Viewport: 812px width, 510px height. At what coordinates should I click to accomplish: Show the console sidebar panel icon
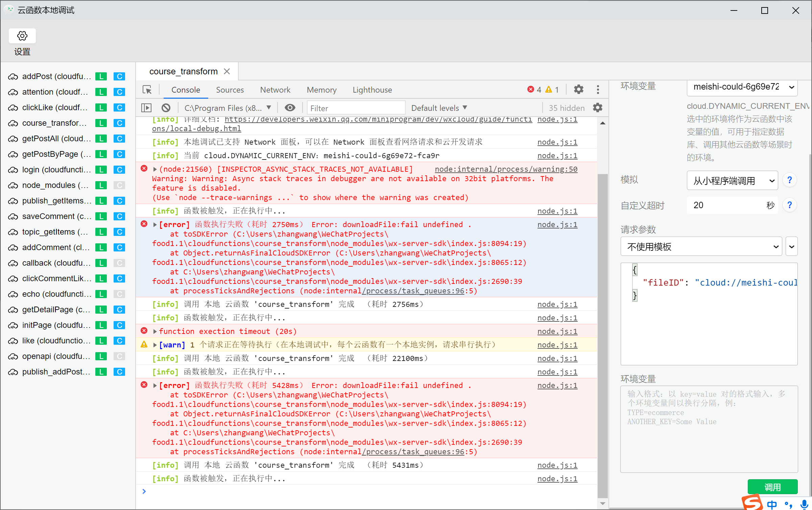[146, 108]
